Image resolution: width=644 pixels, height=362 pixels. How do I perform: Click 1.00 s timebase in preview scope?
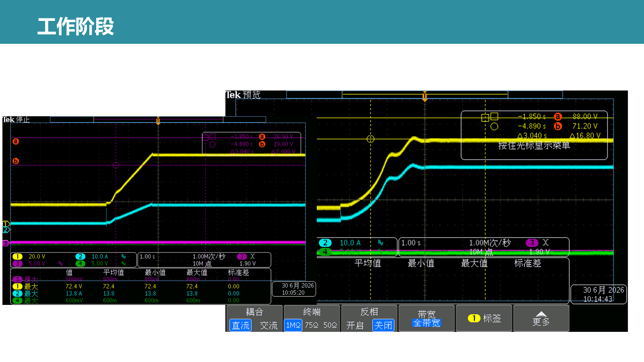(x=411, y=243)
